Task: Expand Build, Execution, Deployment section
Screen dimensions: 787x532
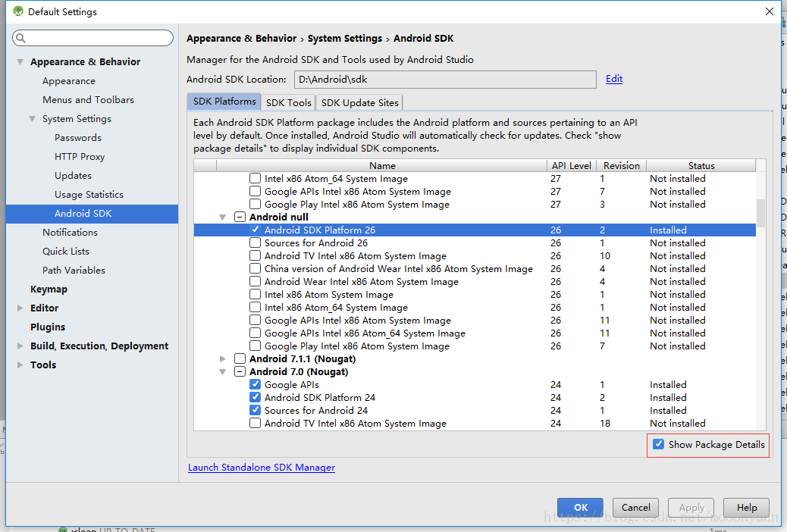Action: (x=20, y=346)
